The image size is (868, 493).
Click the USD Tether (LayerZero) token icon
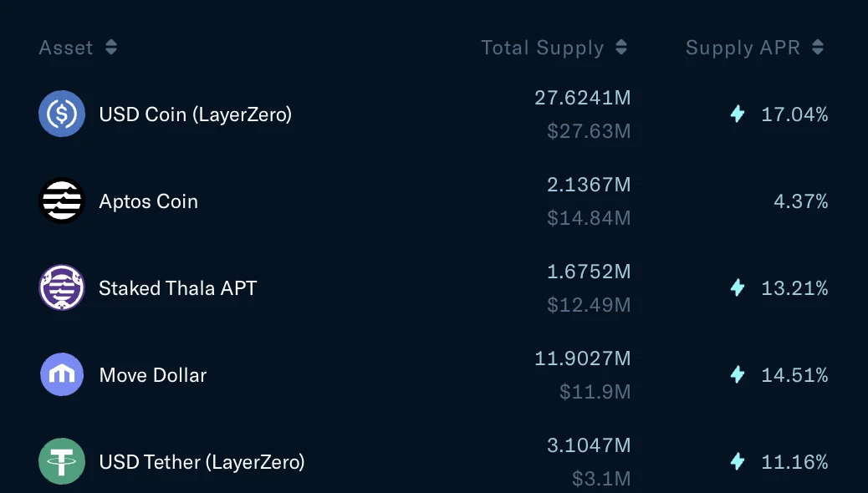point(62,461)
